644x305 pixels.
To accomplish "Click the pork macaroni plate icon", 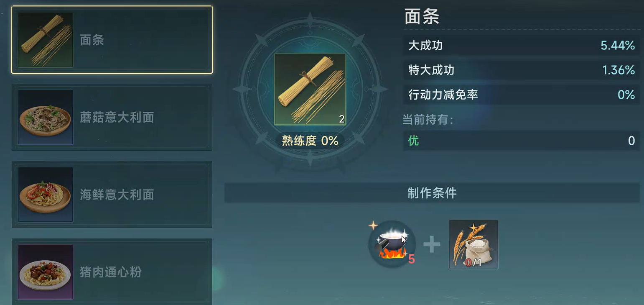I will (46, 272).
